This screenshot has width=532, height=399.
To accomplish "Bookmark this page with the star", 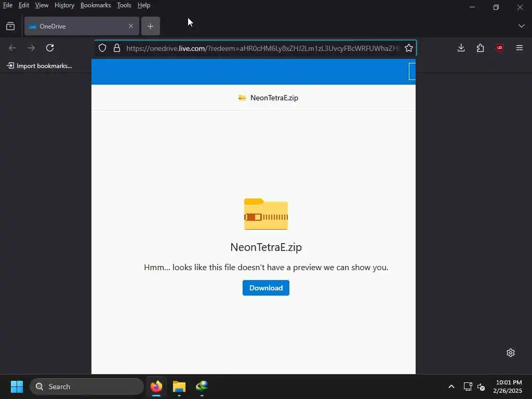I will (x=408, y=48).
